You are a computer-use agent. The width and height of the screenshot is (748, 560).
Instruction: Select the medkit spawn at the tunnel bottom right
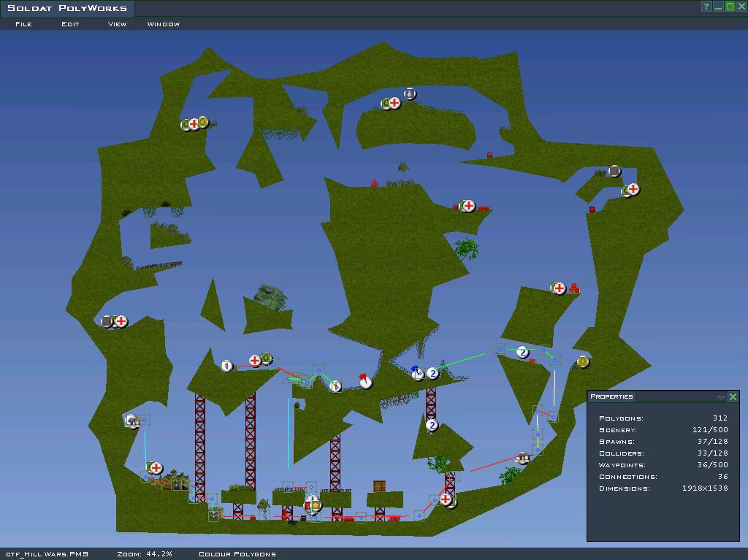click(x=446, y=499)
